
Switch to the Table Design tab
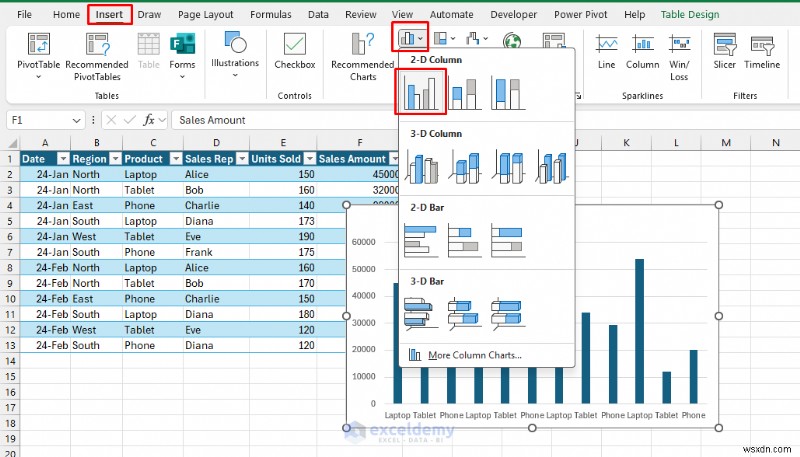(690, 14)
